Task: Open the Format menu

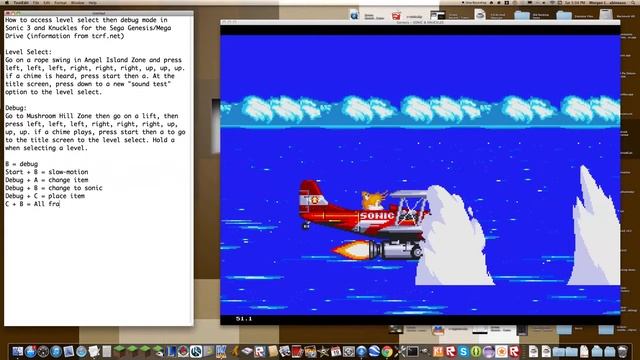Action: coord(60,2)
